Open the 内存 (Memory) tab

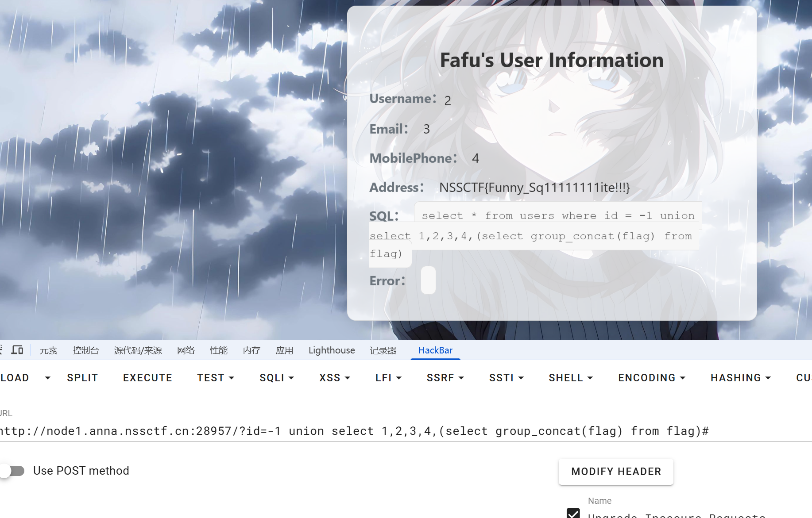click(x=251, y=350)
